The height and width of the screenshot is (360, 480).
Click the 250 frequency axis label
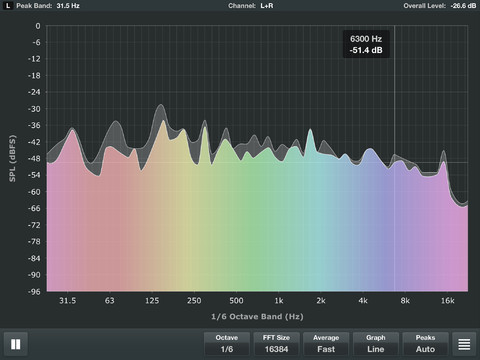tap(194, 301)
